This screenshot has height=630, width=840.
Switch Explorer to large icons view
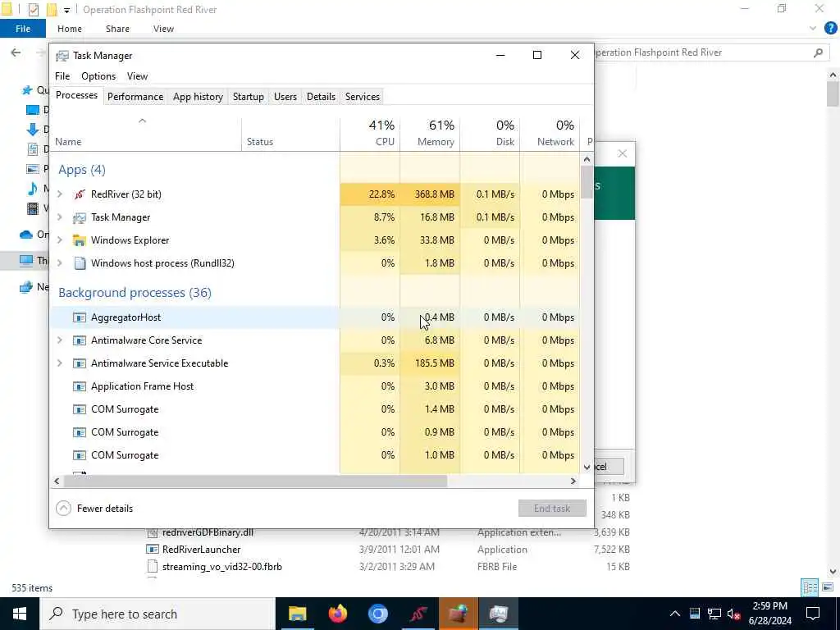828,587
